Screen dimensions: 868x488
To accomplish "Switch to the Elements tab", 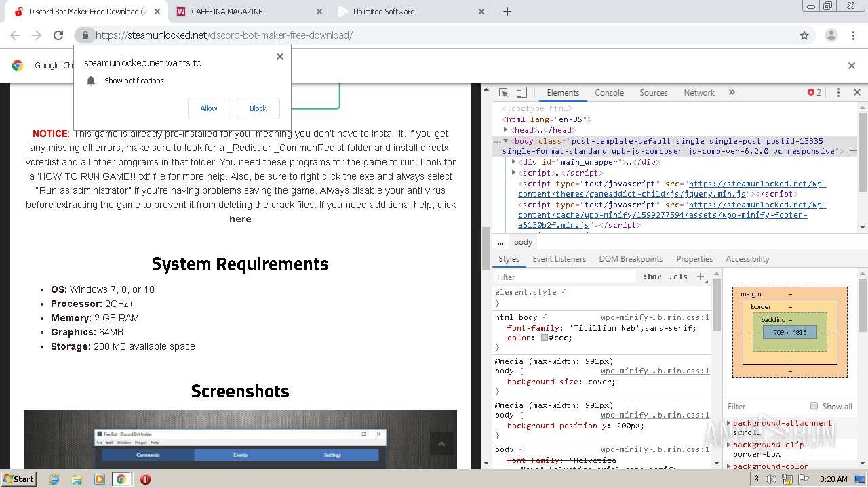I will [x=563, y=93].
